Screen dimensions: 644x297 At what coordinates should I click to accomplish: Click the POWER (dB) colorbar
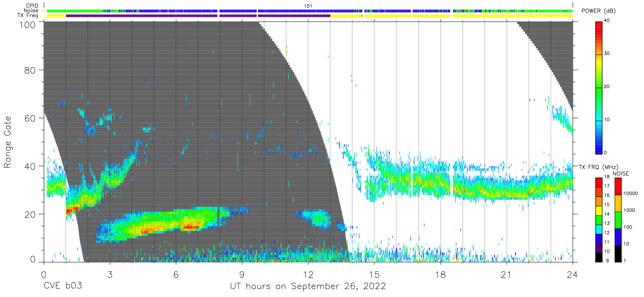(x=599, y=87)
